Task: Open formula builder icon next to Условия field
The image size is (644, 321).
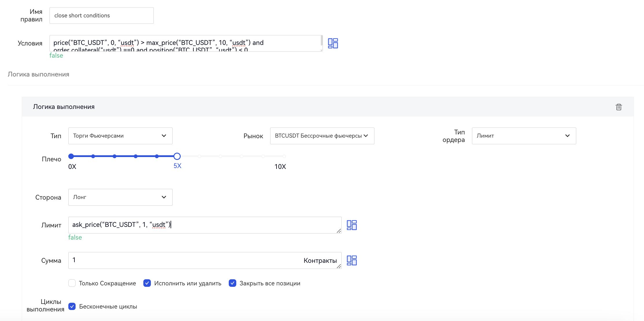Action: (x=333, y=43)
